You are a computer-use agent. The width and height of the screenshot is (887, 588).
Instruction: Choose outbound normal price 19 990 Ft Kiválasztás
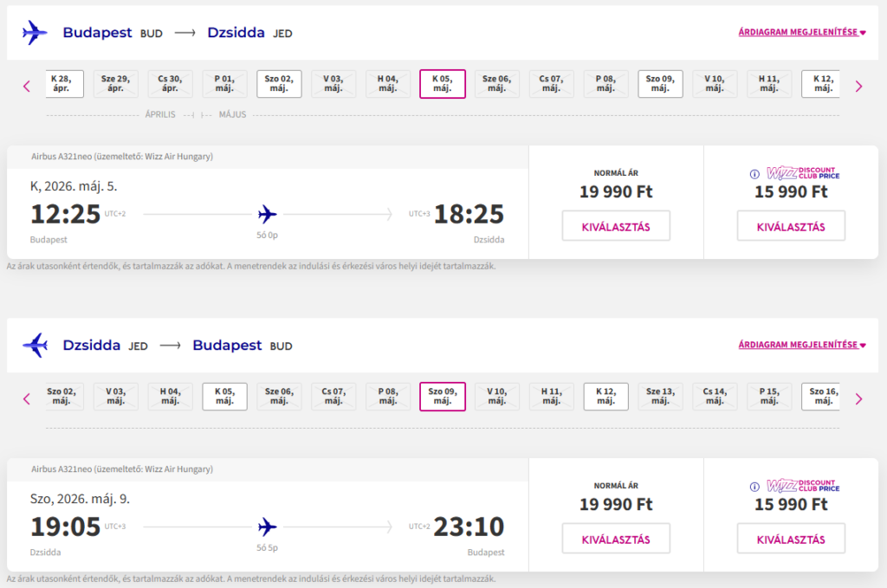(x=616, y=227)
